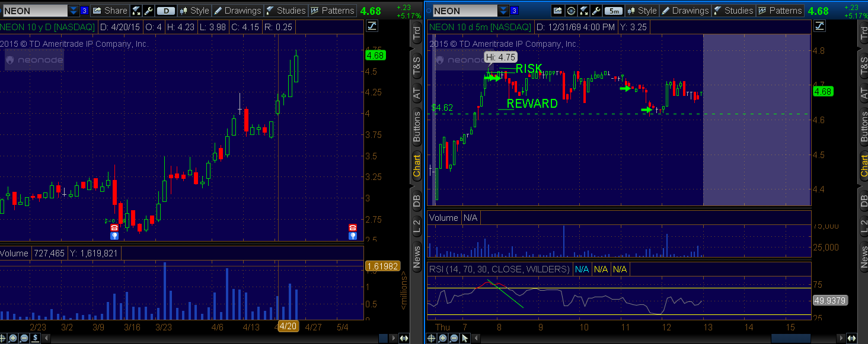The height and width of the screenshot is (344, 868).
Task: Click scroll left arrow below right chart
Action: pyautogui.click(x=475, y=338)
